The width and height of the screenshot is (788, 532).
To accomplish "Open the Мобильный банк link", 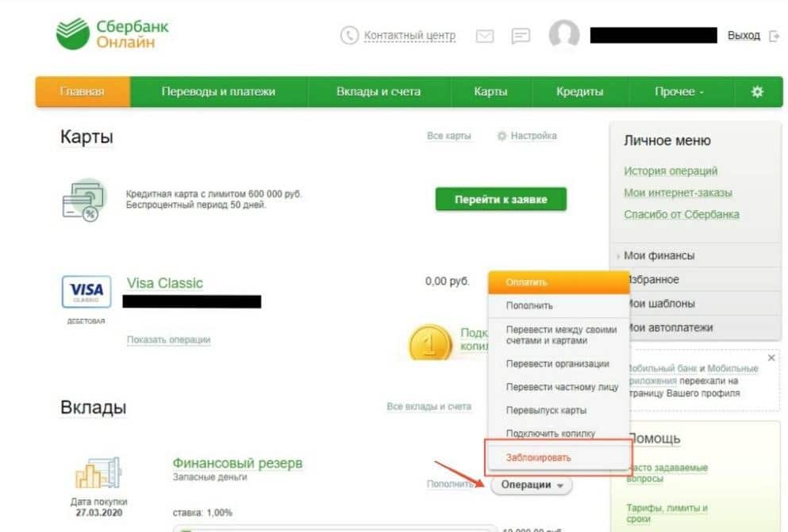I will [662, 369].
